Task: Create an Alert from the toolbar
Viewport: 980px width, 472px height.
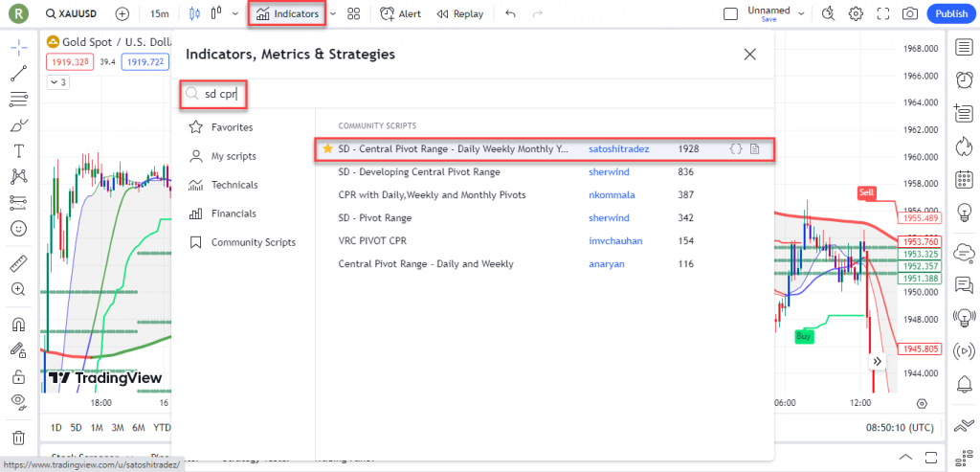Action: [x=401, y=13]
